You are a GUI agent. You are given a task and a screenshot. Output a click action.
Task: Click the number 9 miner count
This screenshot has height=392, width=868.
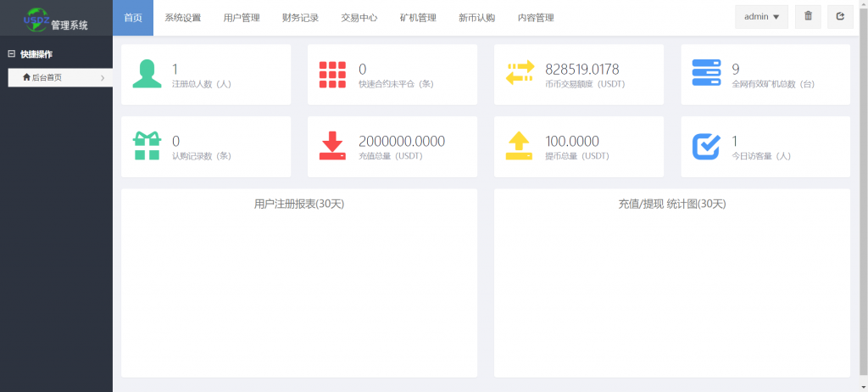[736, 70]
